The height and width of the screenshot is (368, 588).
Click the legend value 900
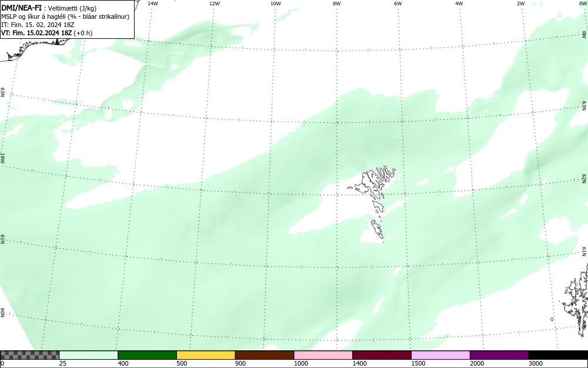pos(240,363)
